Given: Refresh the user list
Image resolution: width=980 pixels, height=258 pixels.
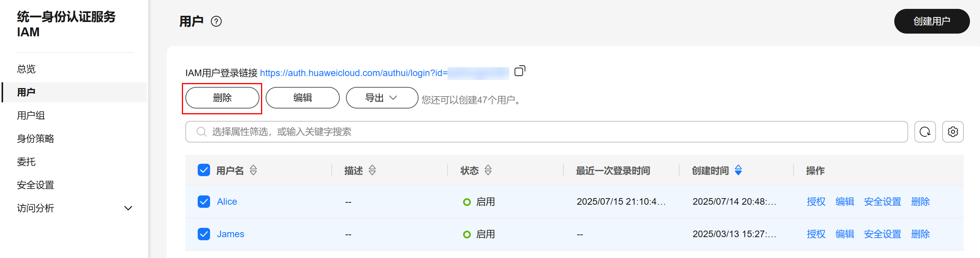Looking at the screenshot, I should coord(925,132).
